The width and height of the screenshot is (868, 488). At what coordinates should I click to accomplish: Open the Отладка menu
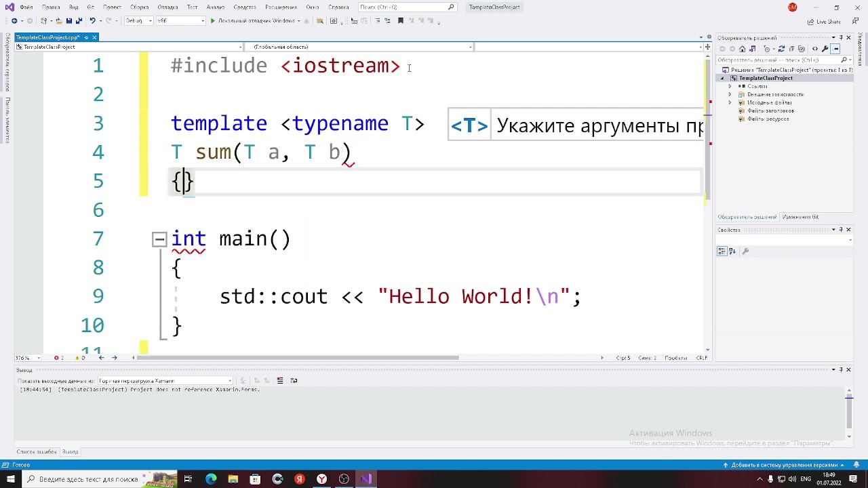pos(167,7)
